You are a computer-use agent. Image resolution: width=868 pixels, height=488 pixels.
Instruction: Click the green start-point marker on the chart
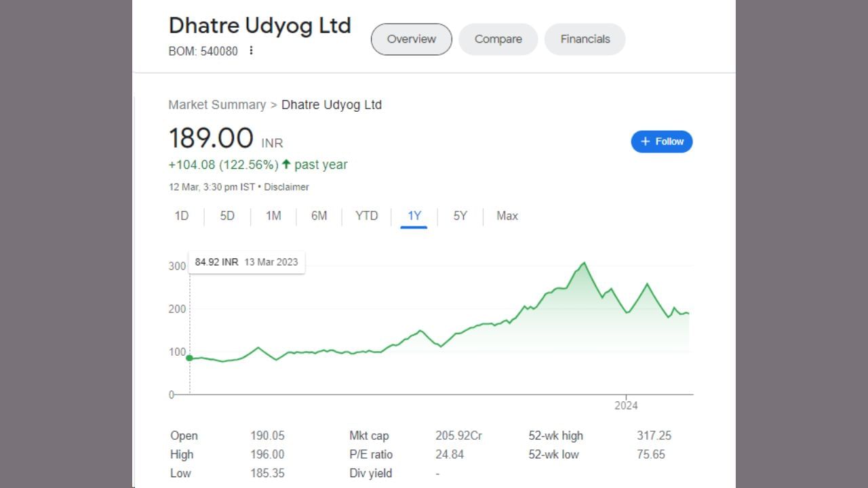click(190, 358)
